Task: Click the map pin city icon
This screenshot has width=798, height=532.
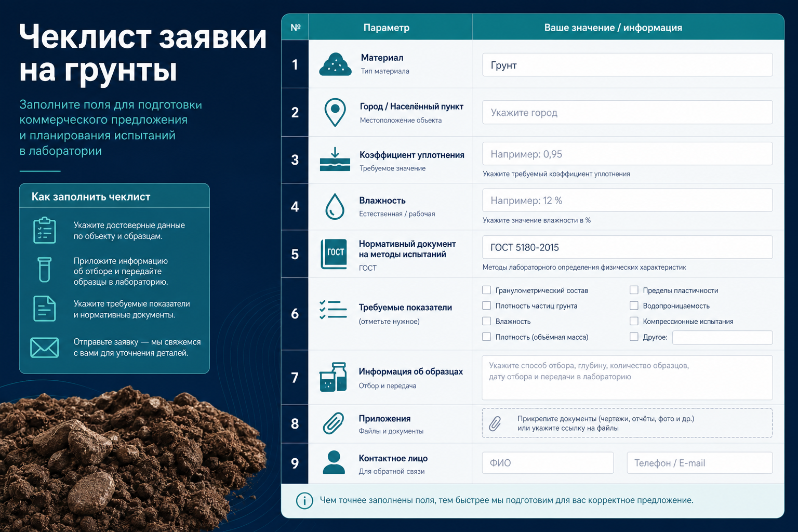Action: coord(335,112)
